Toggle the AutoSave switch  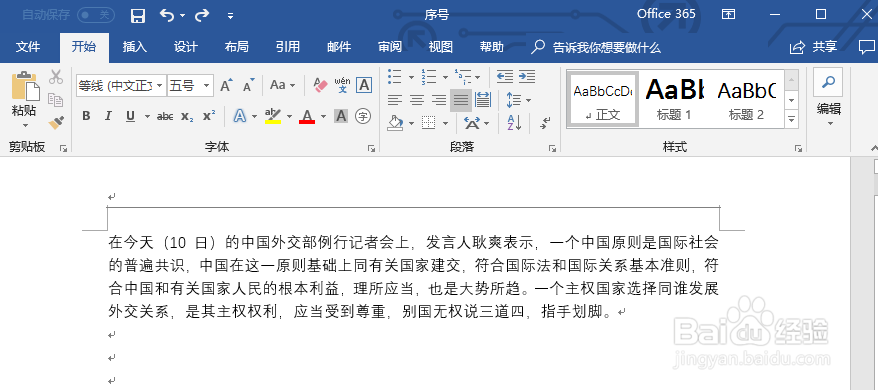coord(96,15)
